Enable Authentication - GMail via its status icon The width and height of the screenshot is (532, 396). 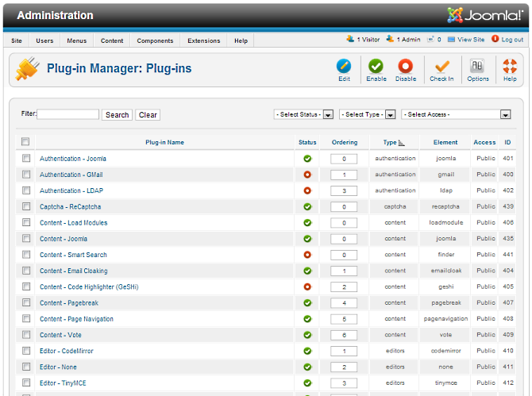tap(307, 175)
